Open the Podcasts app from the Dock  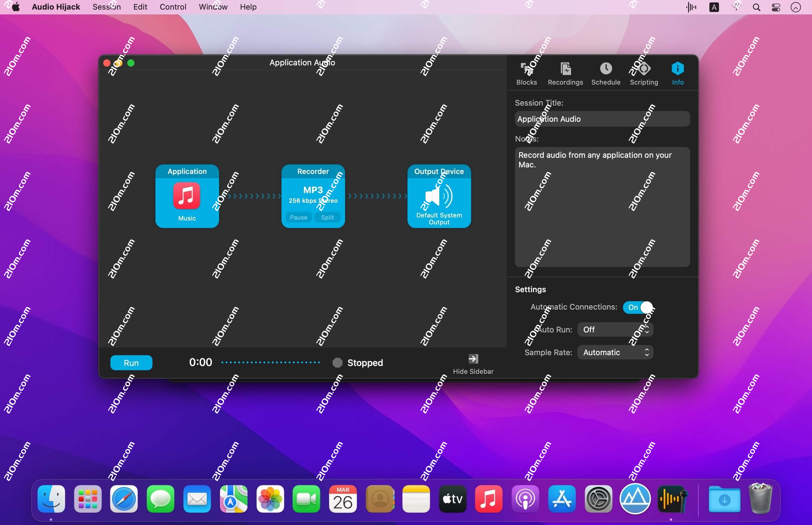click(525, 499)
